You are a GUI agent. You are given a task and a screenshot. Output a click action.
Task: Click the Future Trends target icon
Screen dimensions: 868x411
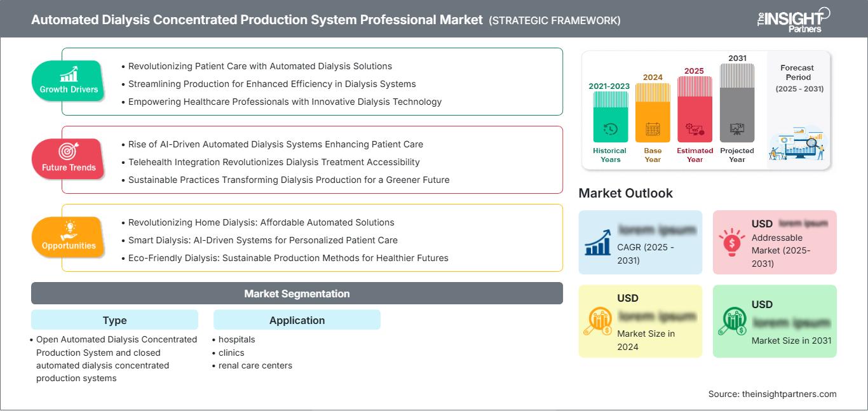69,151
